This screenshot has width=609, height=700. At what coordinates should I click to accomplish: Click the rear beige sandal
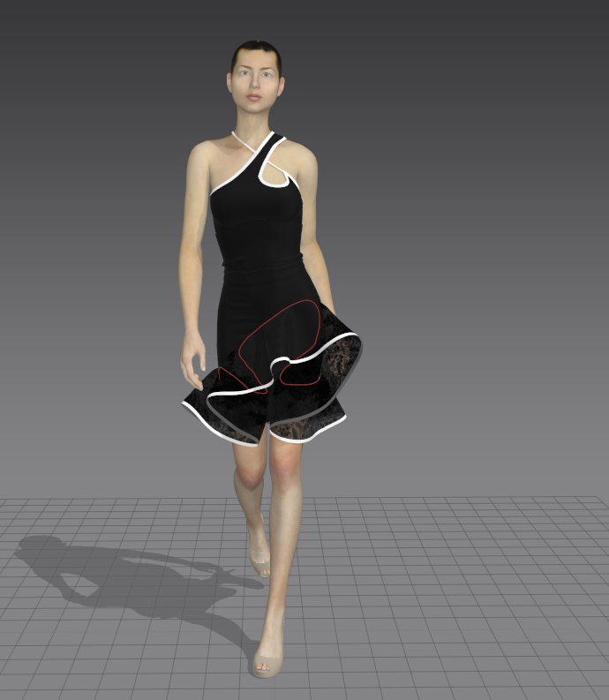[259, 554]
